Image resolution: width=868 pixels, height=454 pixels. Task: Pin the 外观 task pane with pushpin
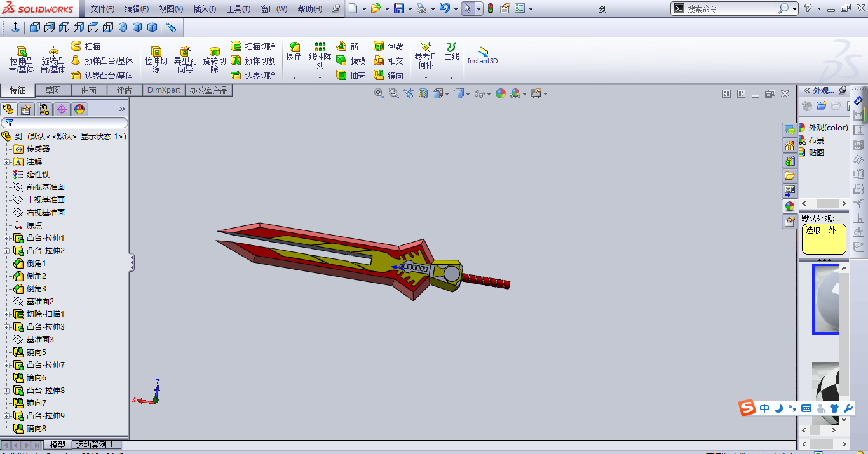(843, 90)
